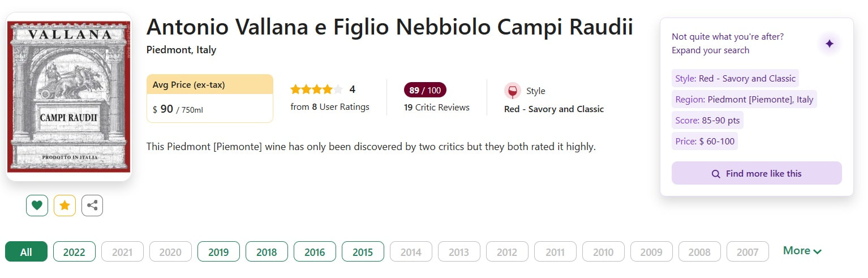The width and height of the screenshot is (868, 278).
Task: Toggle the Region: Piedmont filter chip
Action: tap(744, 100)
